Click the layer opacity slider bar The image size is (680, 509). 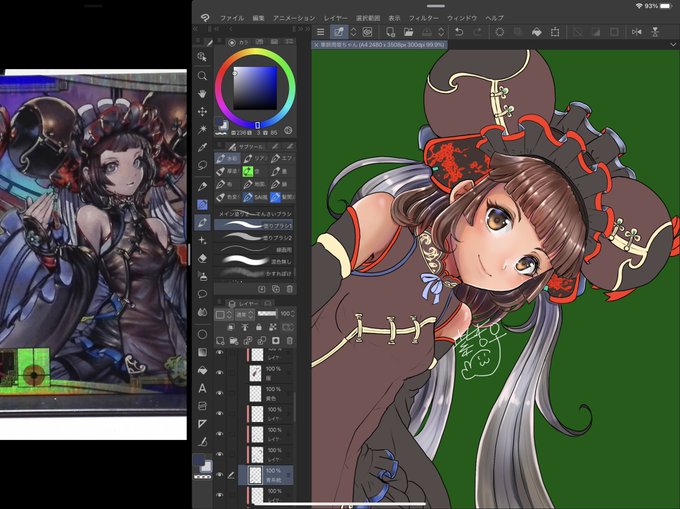pos(267,313)
